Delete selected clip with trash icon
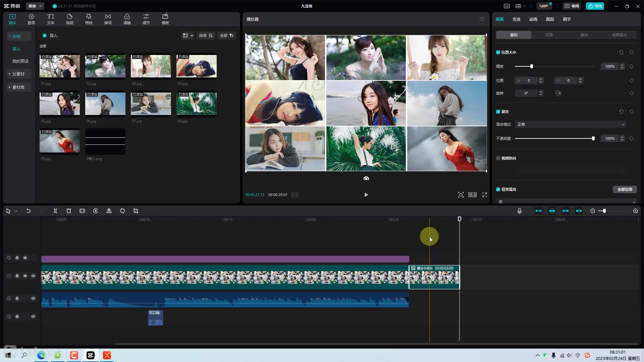The height and width of the screenshot is (362, 644). tap(69, 211)
